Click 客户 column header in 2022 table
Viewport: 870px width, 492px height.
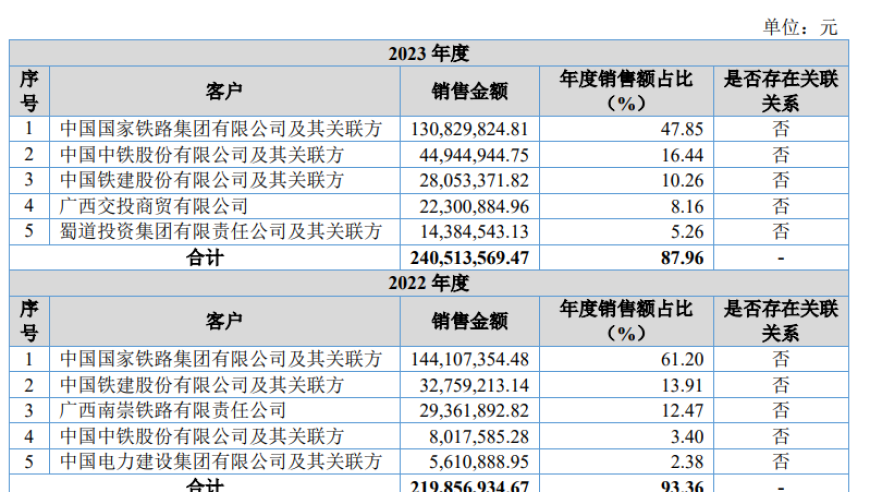tap(224, 321)
